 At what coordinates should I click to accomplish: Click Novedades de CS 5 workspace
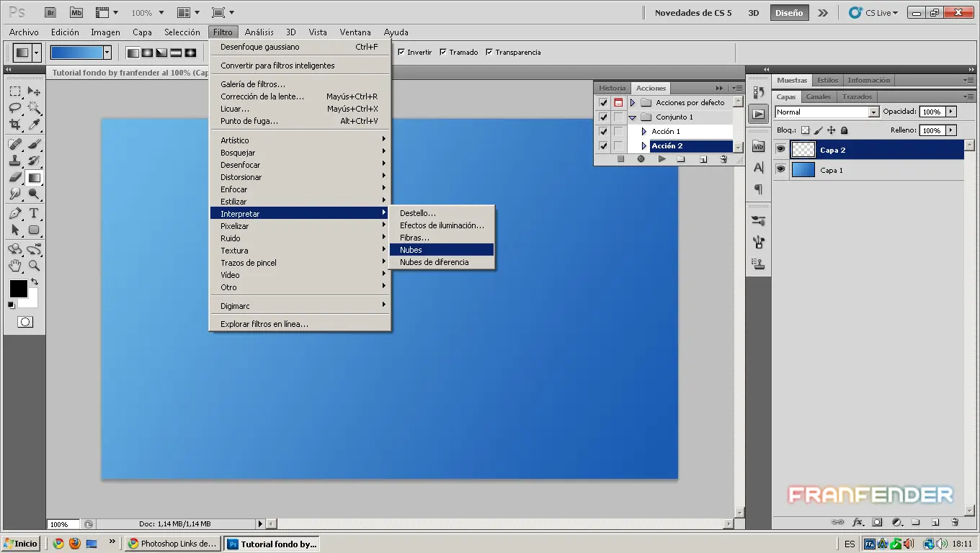(x=692, y=13)
